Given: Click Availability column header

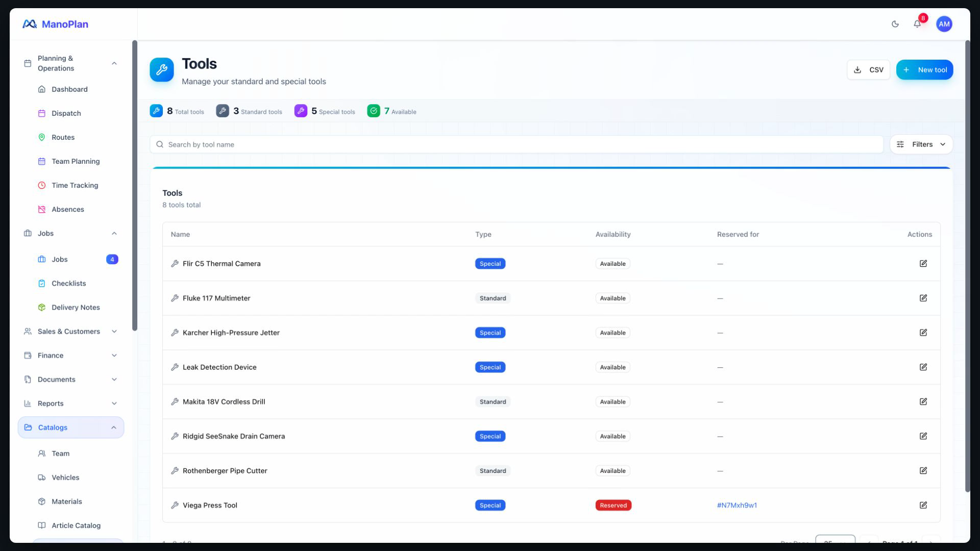Looking at the screenshot, I should click(612, 234).
